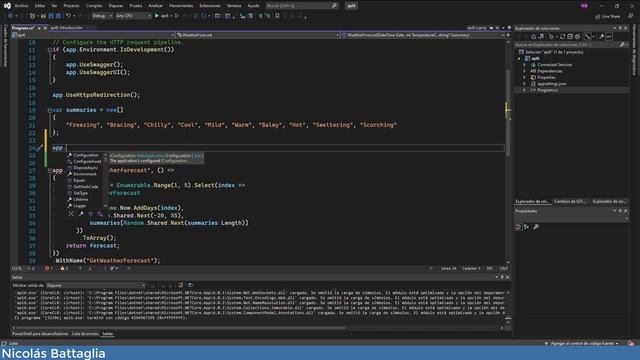
Task: Select Program.cs in Solution Explorer
Action: coord(547,90)
